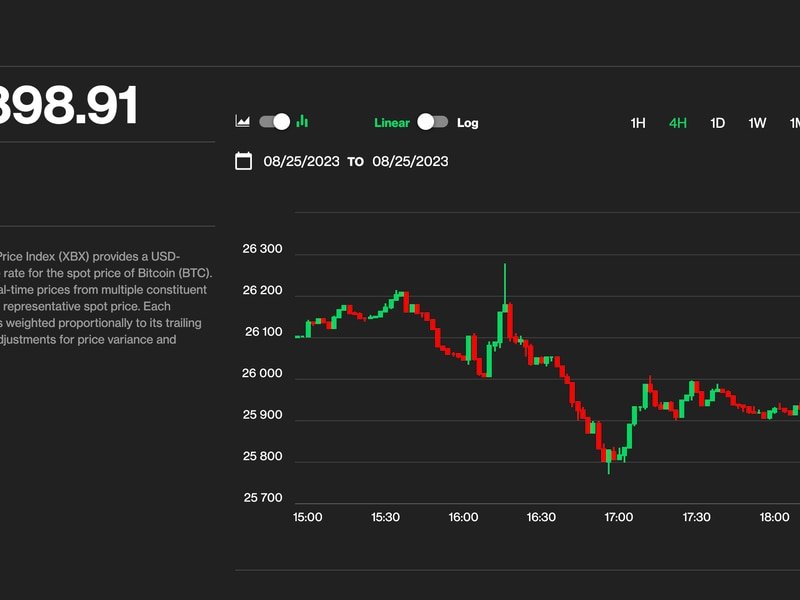Switch the scale from Linear to Log
The image size is (800, 600).
tap(433, 122)
